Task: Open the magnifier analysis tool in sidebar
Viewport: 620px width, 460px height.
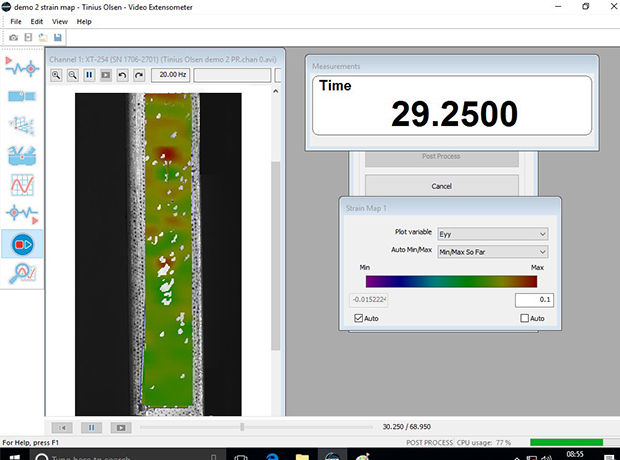Action: (x=23, y=272)
